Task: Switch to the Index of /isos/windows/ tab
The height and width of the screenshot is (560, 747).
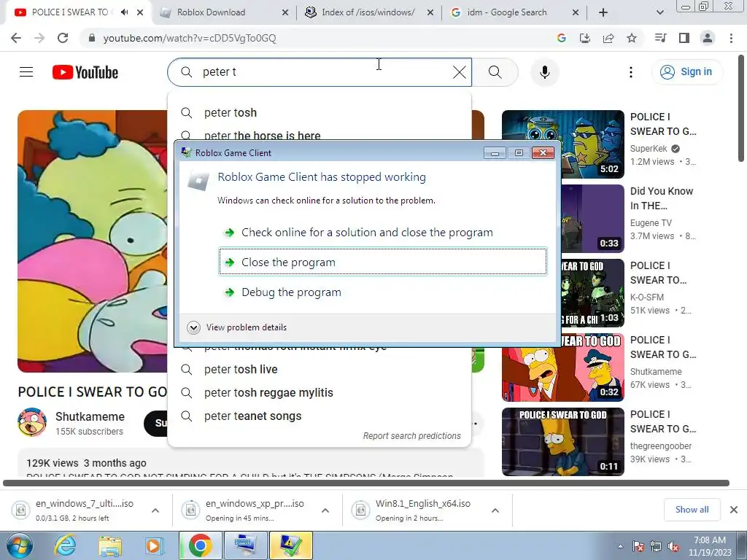Action: pyautogui.click(x=368, y=12)
